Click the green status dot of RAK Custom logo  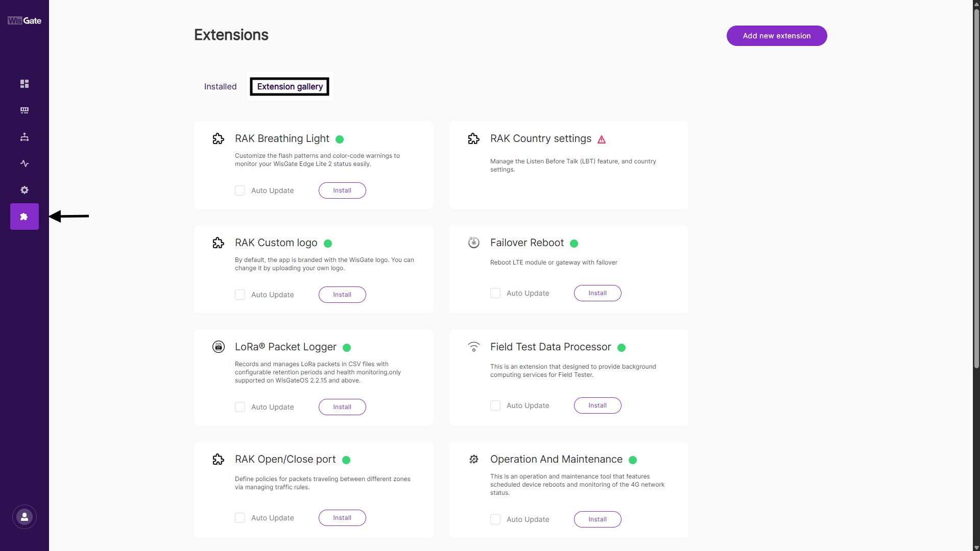tap(328, 244)
